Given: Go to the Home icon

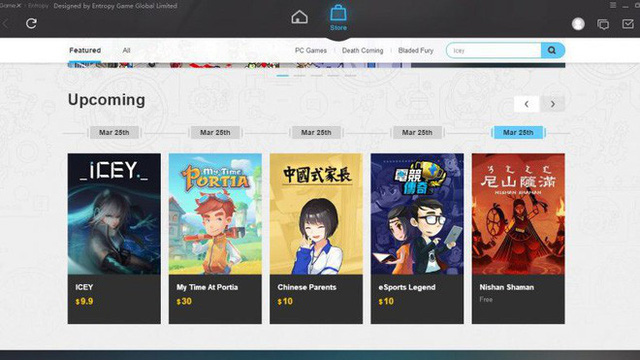Looking at the screenshot, I should click(x=299, y=17).
